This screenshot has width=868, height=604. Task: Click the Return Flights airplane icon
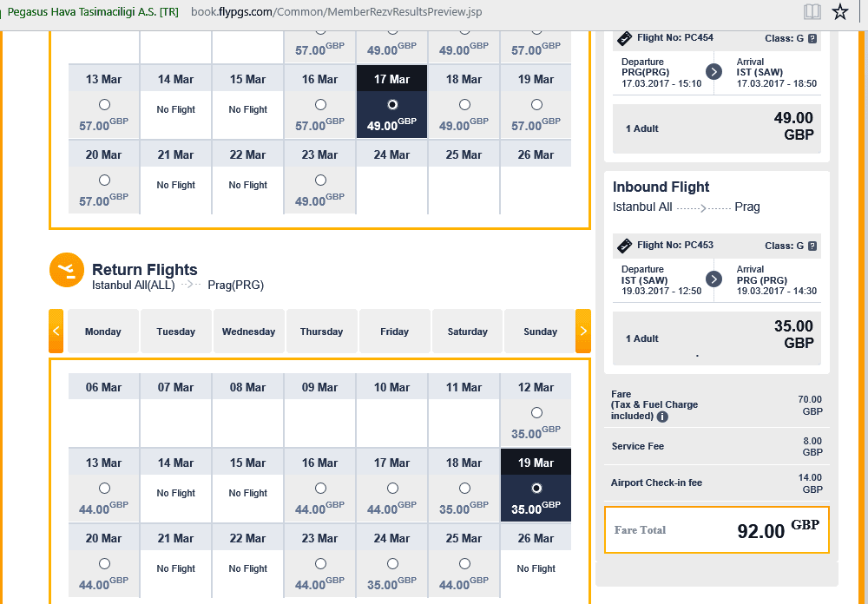pos(67,270)
